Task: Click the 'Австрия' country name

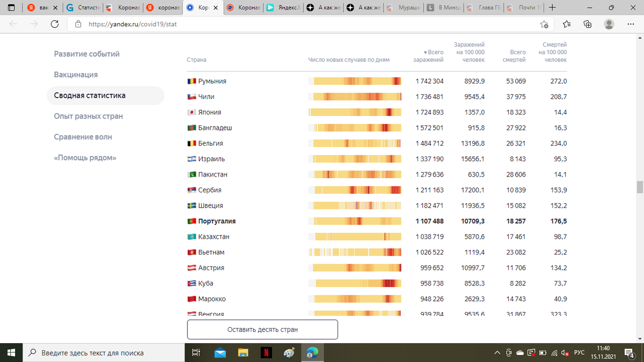Action: coord(211,268)
